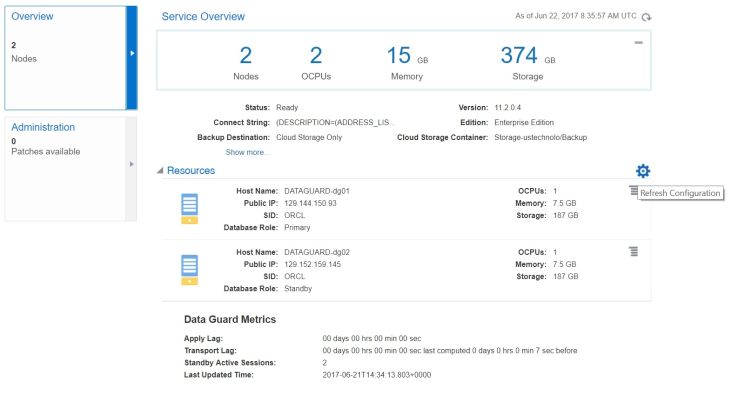Click the Data Guard Metrics heading
Screen dimensions: 740x404
230,319
